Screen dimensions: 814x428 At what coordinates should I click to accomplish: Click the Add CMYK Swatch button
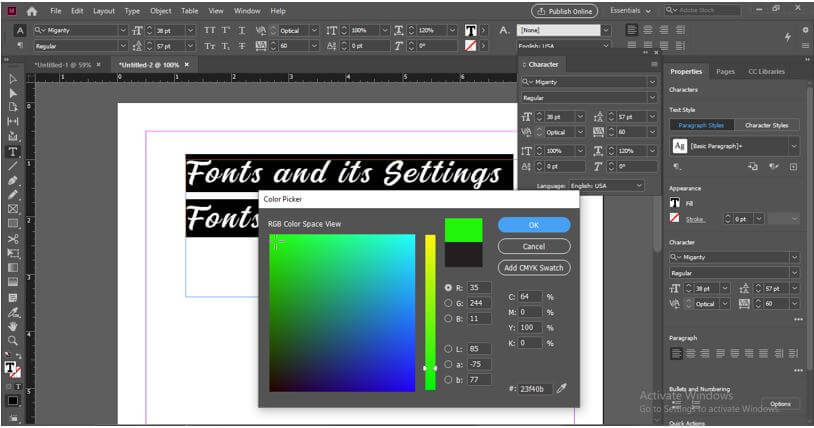coord(533,268)
